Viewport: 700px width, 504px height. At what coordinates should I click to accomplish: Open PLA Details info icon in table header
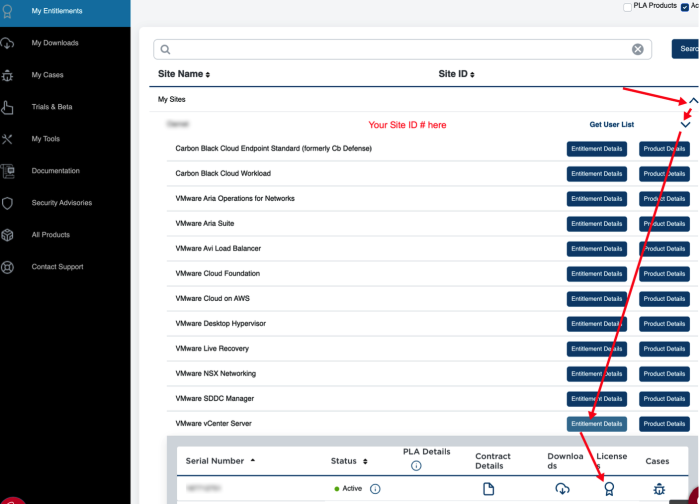point(416,466)
